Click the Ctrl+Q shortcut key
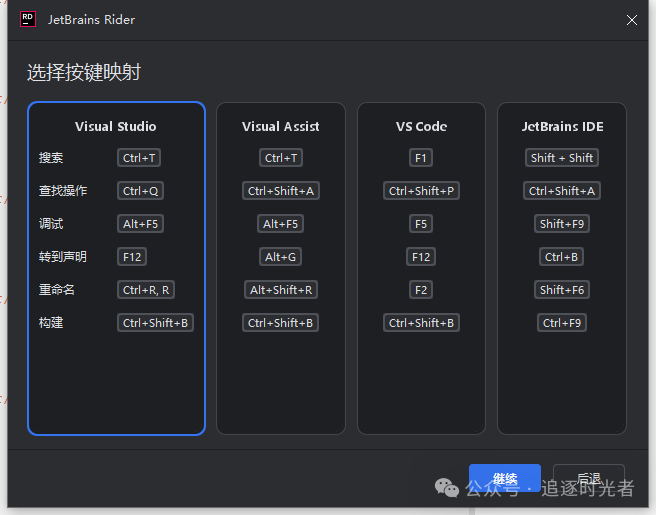The height and width of the screenshot is (515, 656). (x=141, y=191)
